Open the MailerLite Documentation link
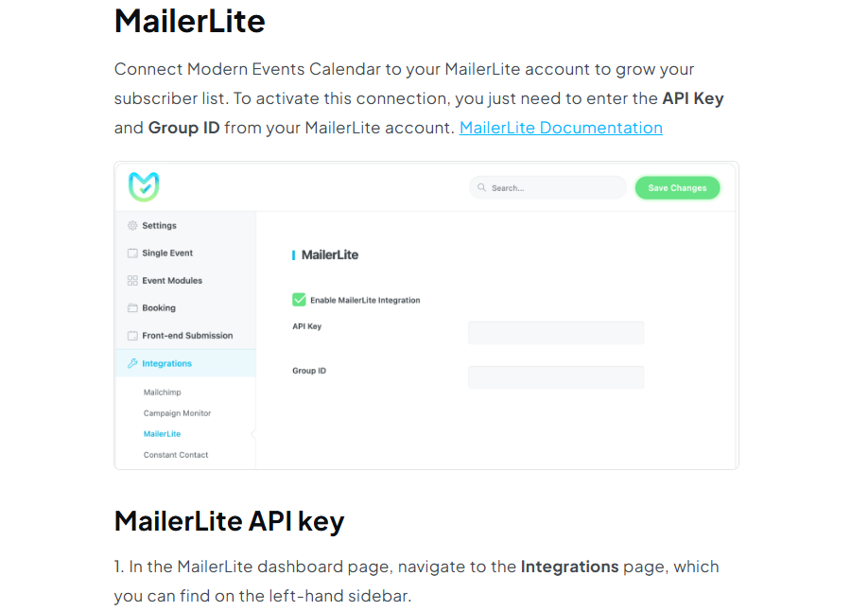 pos(561,128)
